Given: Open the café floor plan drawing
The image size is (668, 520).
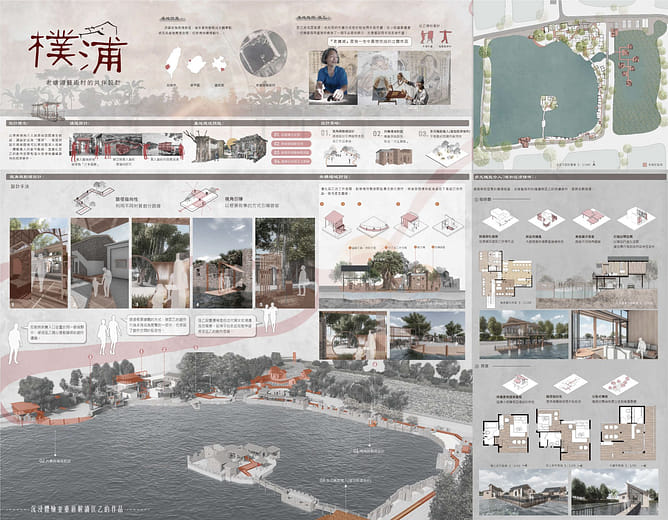Looking at the screenshot, I should tap(506, 278).
